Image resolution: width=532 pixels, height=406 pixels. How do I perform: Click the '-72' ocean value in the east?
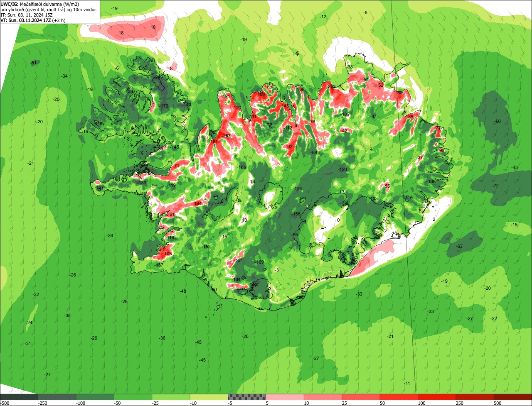coord(495,186)
